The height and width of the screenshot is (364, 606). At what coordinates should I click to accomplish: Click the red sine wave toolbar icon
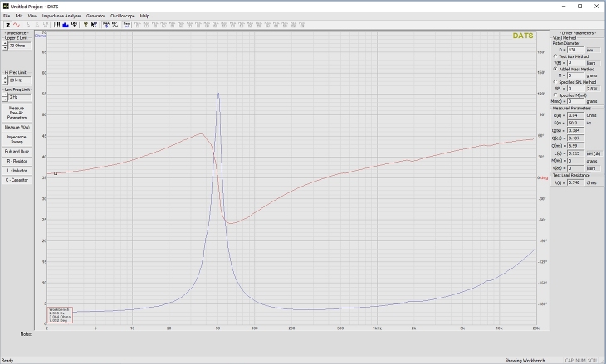tap(16, 24)
